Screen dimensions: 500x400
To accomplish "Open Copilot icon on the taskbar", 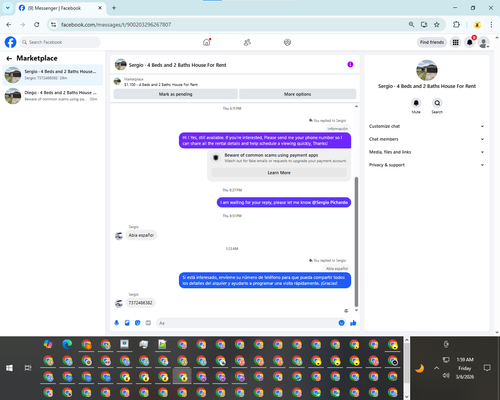I will [48, 344].
